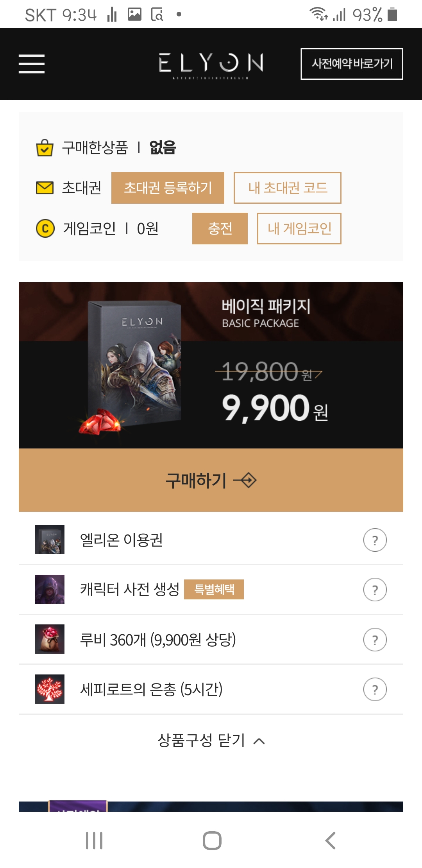The image size is (422, 868).
Task: Click the 충전 button
Action: (x=220, y=228)
